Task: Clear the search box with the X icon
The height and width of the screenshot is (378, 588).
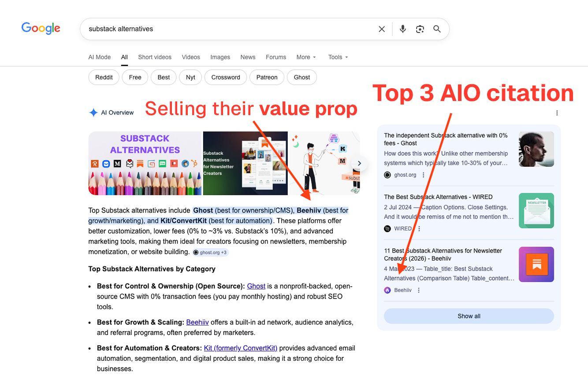Action: click(382, 29)
